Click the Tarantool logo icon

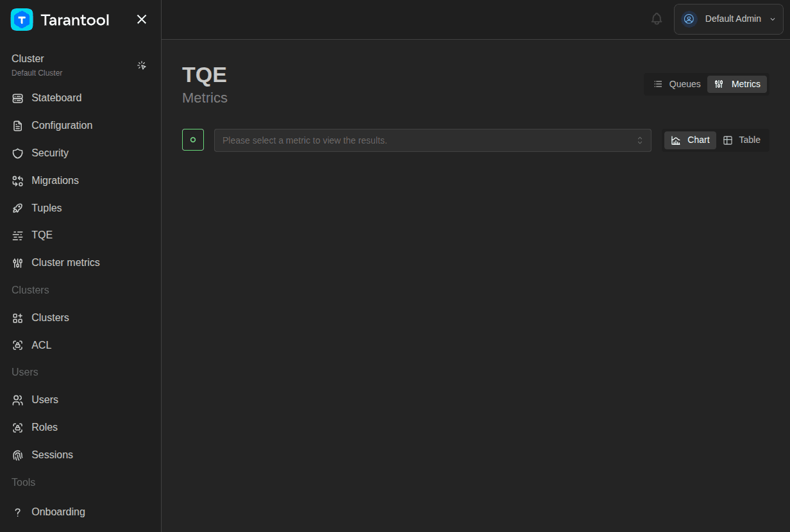tap(22, 20)
